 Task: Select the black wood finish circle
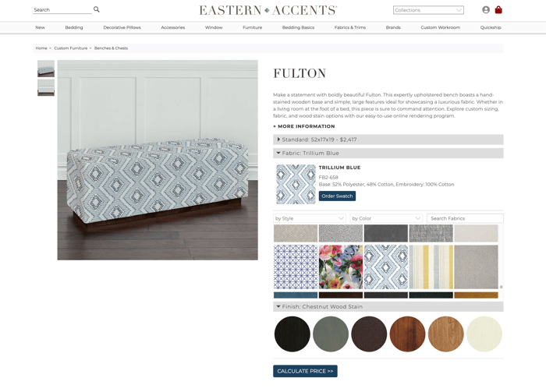[292, 334]
